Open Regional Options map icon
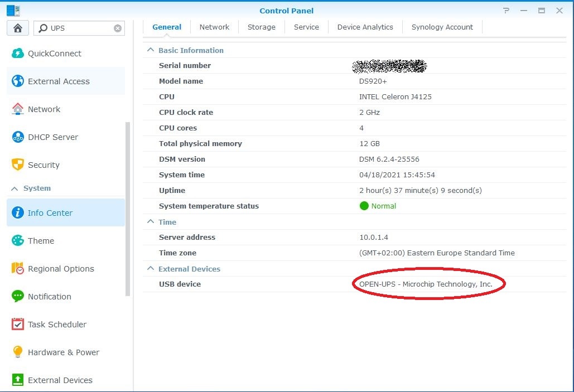 coord(18,269)
